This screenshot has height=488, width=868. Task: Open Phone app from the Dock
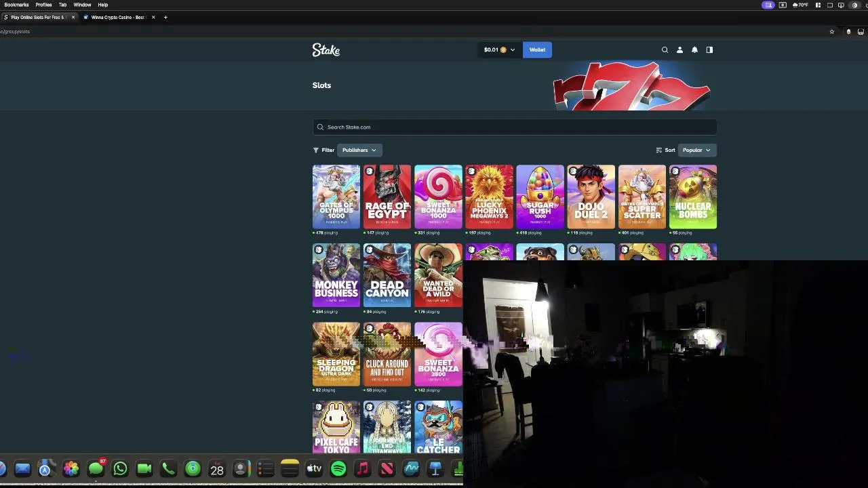[168, 468]
